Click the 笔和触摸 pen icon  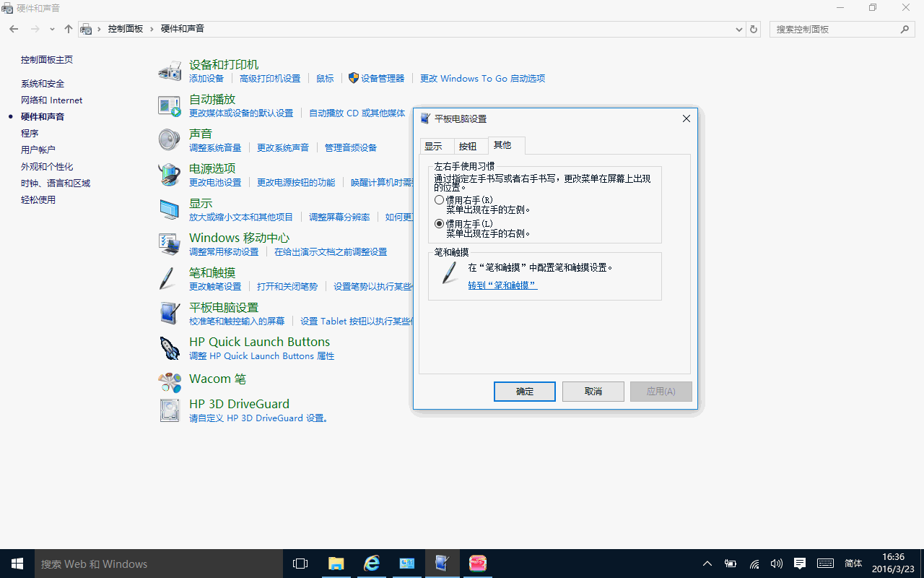click(167, 279)
